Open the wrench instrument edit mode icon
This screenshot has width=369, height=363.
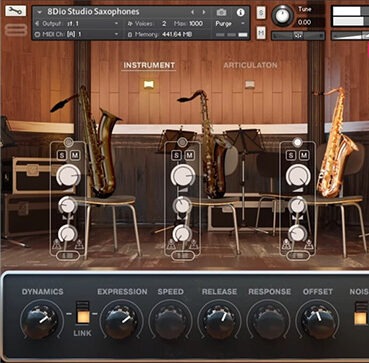pyautogui.click(x=15, y=11)
